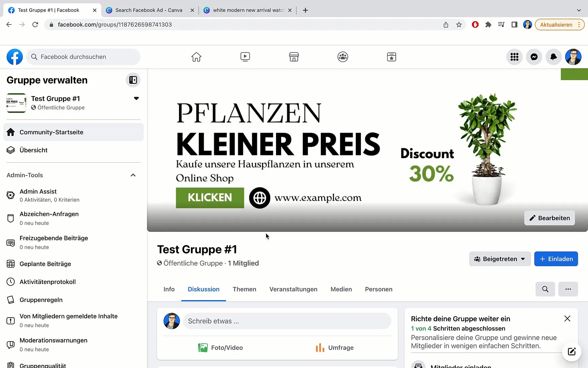Image resolution: width=588 pixels, height=368 pixels.
Task: Open the browser tab list chevron
Action: coord(579,10)
